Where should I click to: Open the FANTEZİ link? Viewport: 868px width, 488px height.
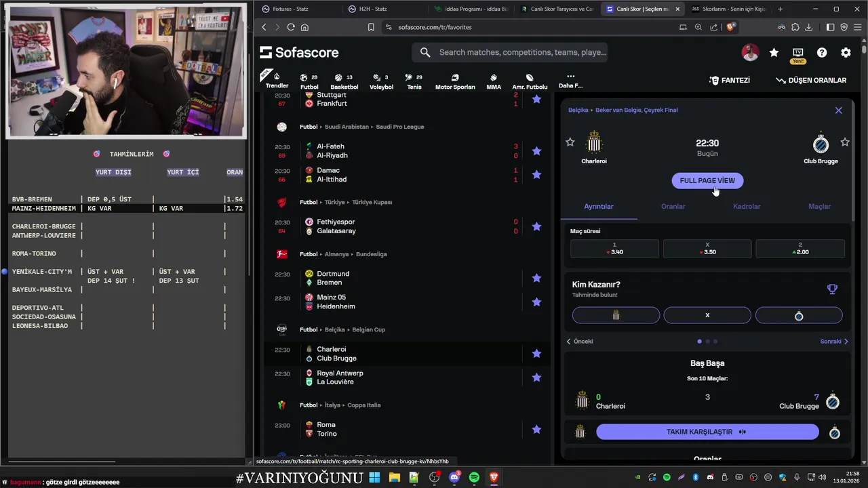pos(730,80)
